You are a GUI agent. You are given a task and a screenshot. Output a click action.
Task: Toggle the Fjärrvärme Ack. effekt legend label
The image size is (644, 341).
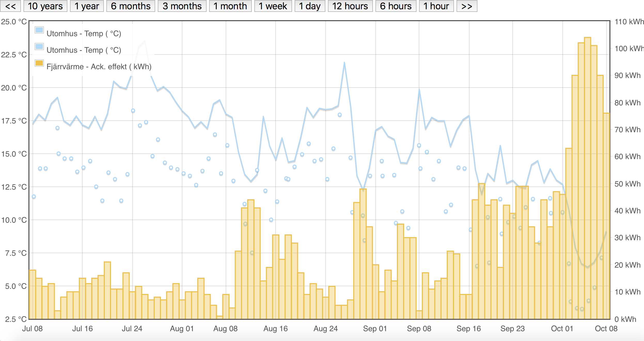pos(99,67)
